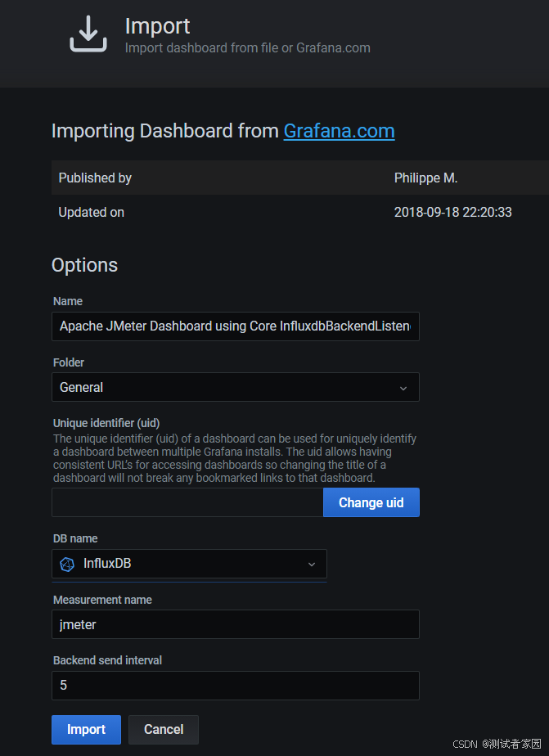
Task: Click the Backend send interval field
Action: (235, 686)
